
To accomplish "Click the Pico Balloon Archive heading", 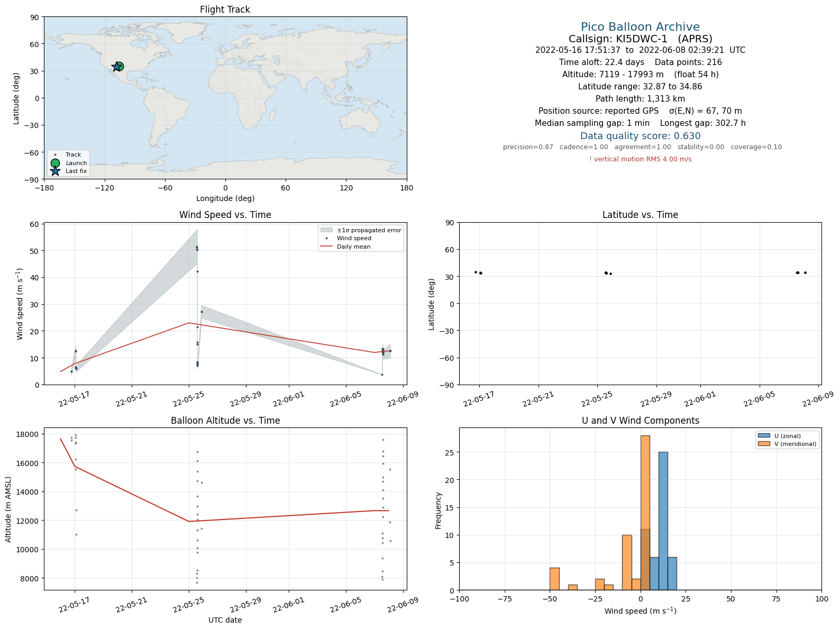I will tap(640, 27).
